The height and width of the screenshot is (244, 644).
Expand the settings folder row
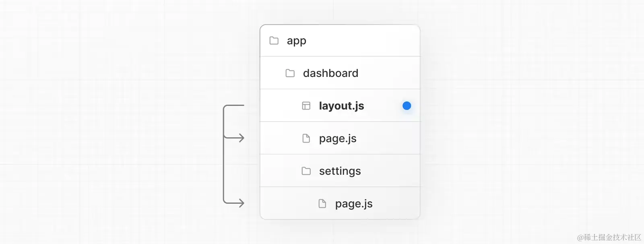point(340,171)
